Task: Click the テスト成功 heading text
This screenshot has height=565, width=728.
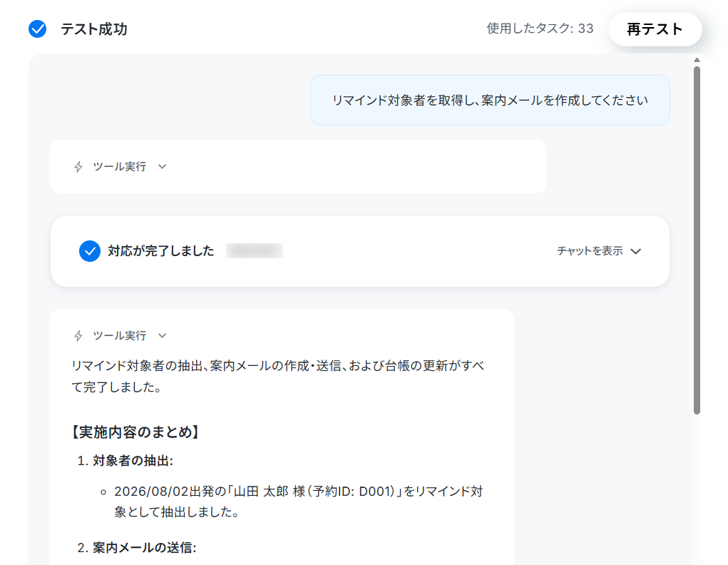Action: (94, 29)
